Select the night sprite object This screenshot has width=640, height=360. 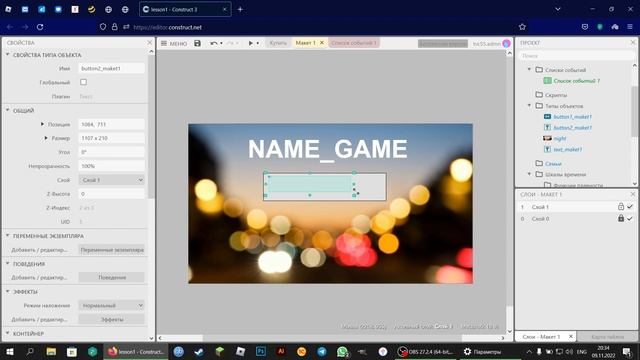pyautogui.click(x=560, y=138)
